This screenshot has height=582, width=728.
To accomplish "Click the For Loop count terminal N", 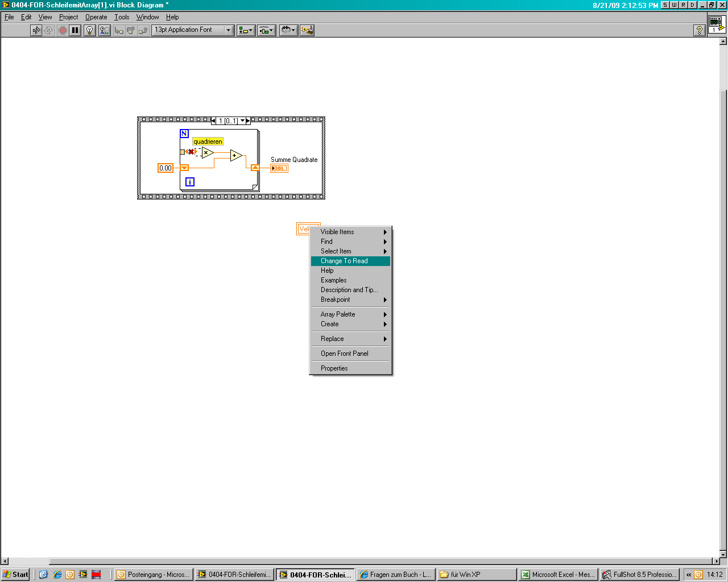I will pyautogui.click(x=184, y=134).
